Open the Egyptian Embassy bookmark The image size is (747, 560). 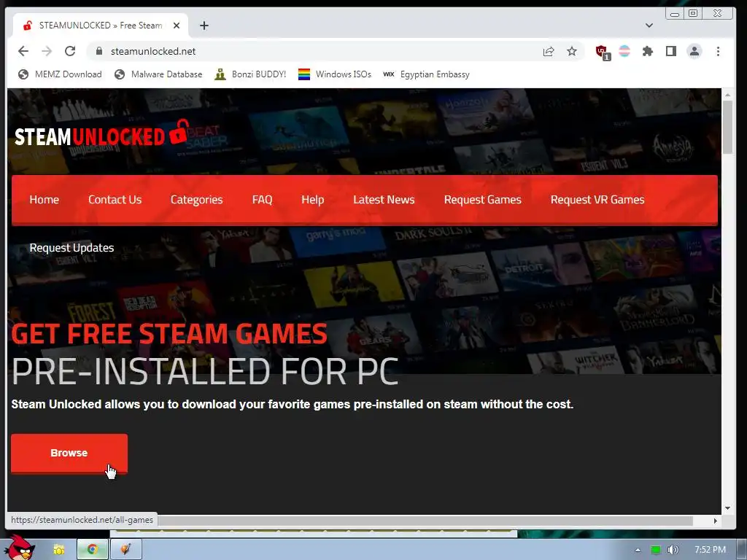tap(426, 74)
